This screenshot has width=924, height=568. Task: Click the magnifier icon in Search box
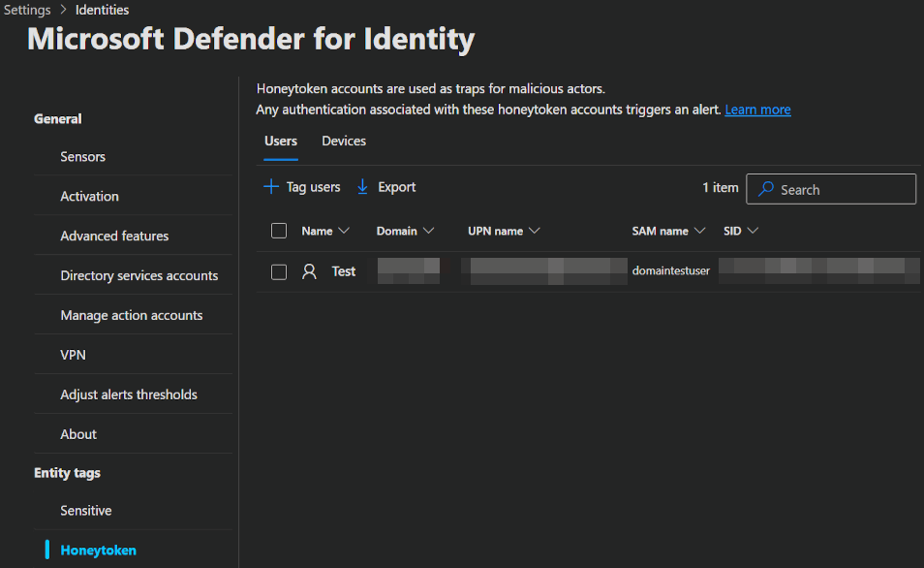[x=766, y=190]
